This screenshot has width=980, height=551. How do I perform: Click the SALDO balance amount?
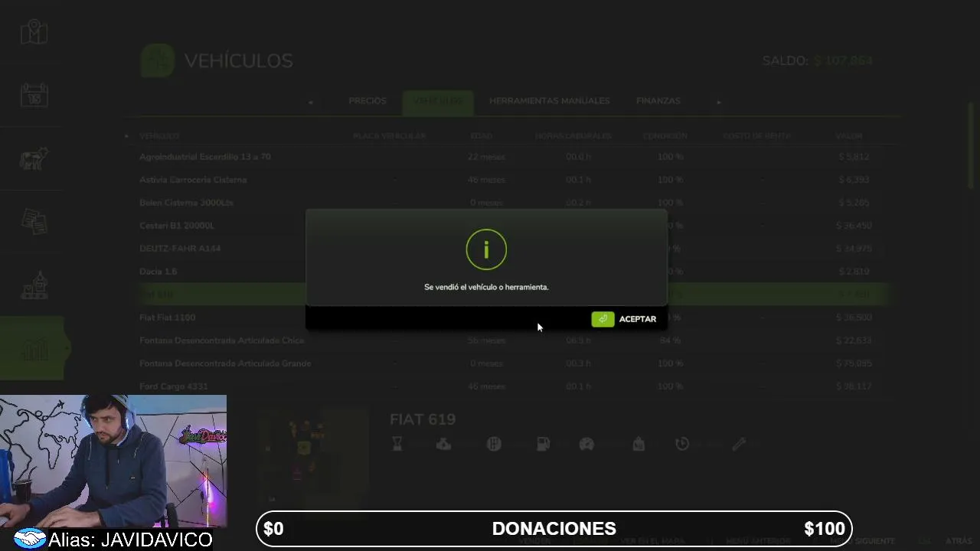click(843, 60)
